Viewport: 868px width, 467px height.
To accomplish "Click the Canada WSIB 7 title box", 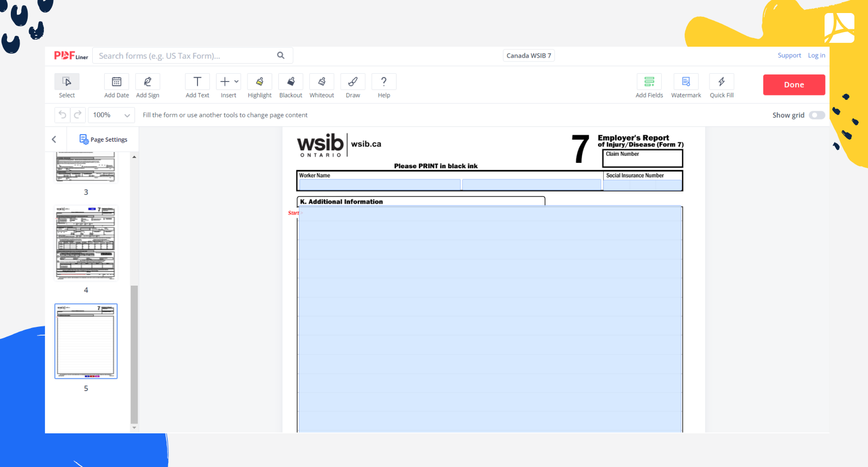I will click(529, 55).
